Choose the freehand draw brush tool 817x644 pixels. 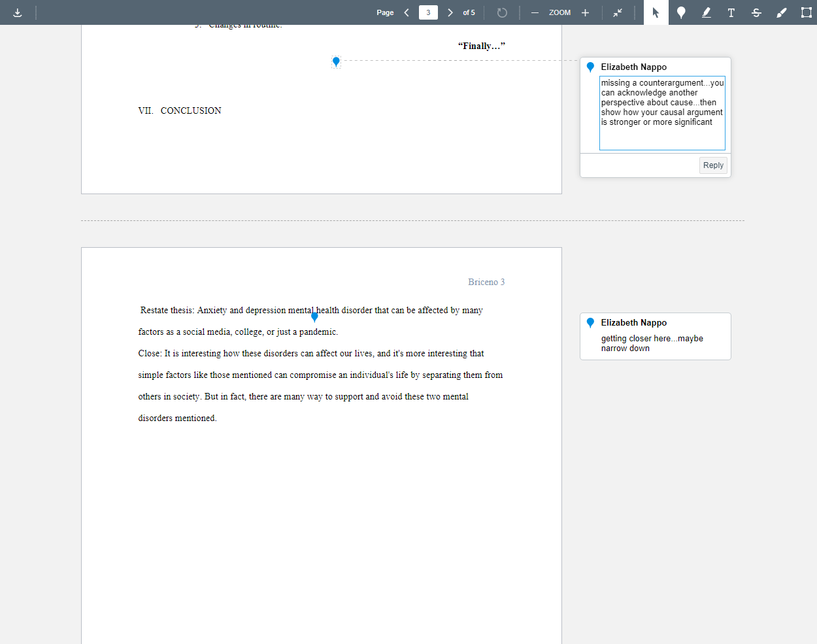pyautogui.click(x=781, y=12)
